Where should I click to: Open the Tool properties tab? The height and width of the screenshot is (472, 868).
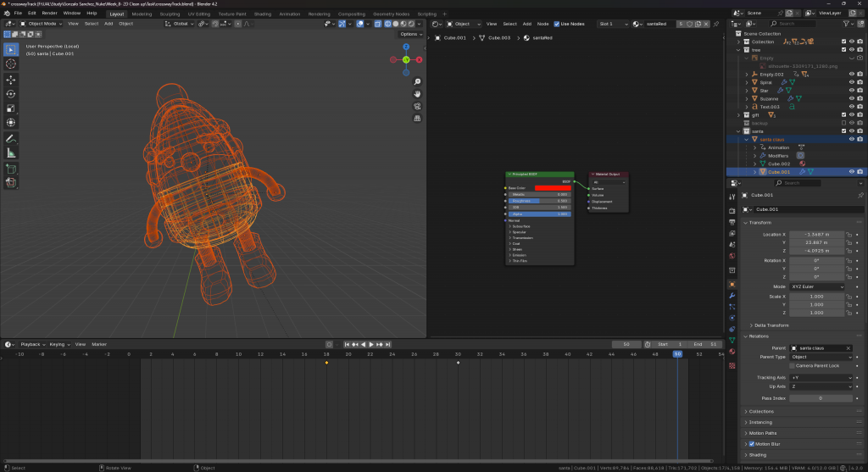[732, 197]
